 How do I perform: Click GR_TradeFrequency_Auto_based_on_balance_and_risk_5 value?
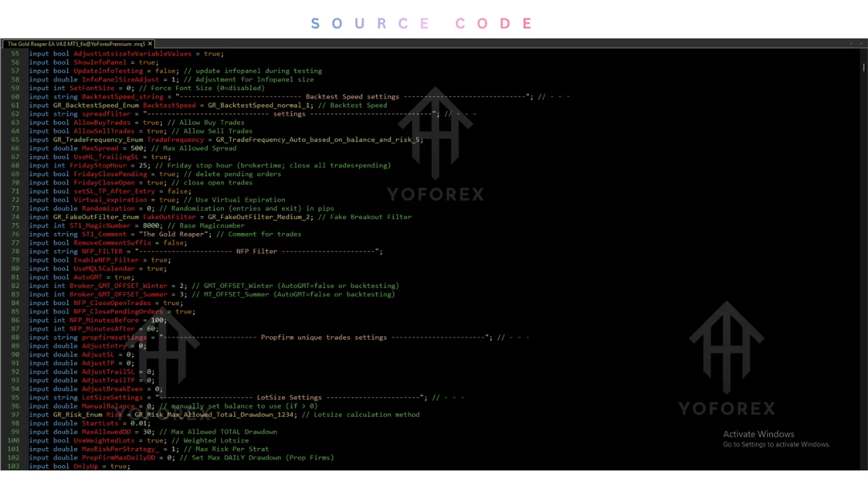point(318,140)
